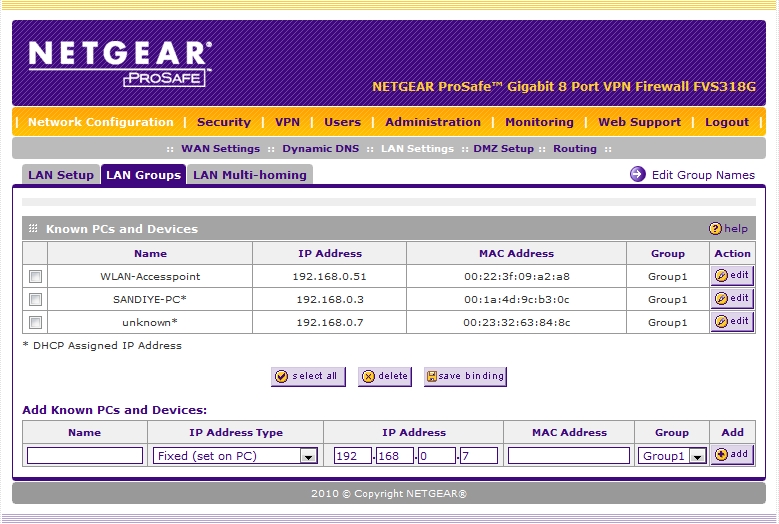Click MAC address 00:22:3f:09:a2:a8
The image size is (779, 524).
coord(517,277)
